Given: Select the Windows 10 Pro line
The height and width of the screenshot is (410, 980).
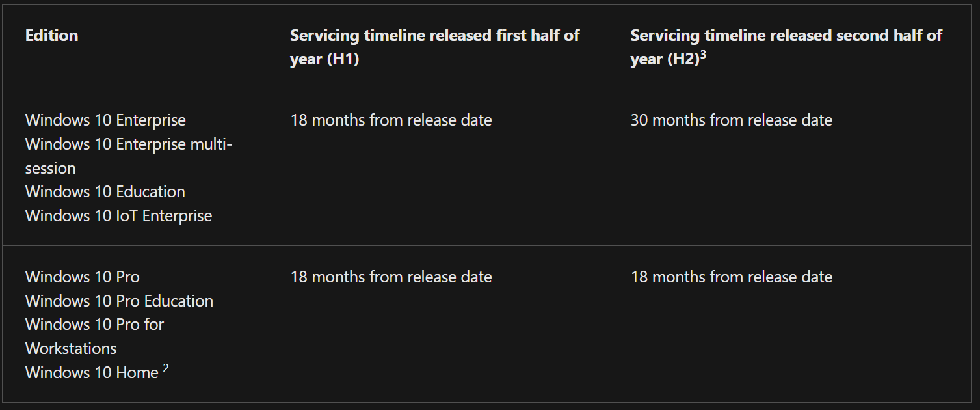Looking at the screenshot, I should coord(82,277).
